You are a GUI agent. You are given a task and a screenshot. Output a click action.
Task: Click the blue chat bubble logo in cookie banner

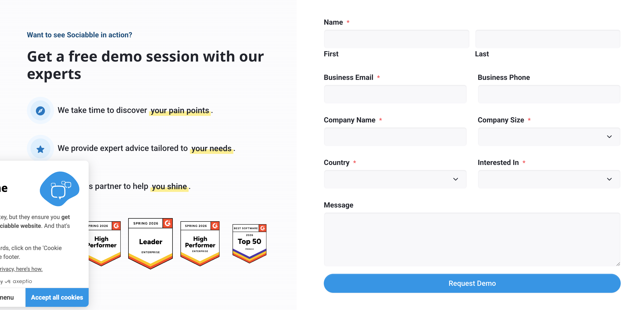pyautogui.click(x=59, y=189)
